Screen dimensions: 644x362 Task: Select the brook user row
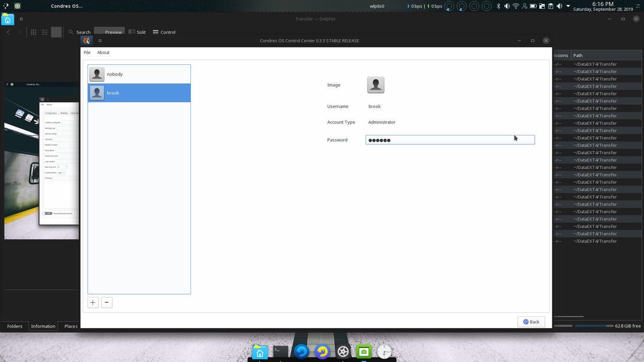coord(139,93)
